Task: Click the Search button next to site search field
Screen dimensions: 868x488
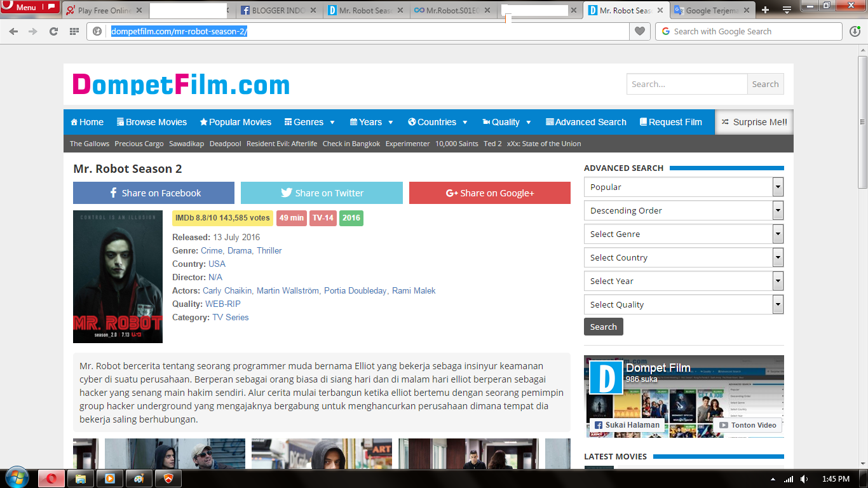Action: 765,84
